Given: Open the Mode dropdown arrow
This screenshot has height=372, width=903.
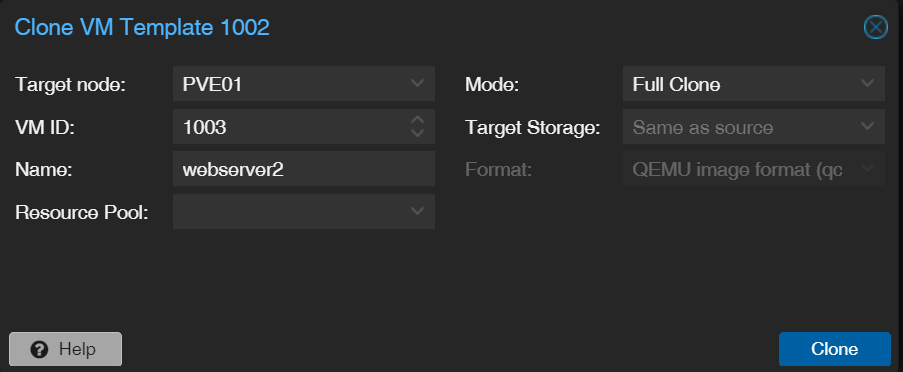Looking at the screenshot, I should (867, 83).
